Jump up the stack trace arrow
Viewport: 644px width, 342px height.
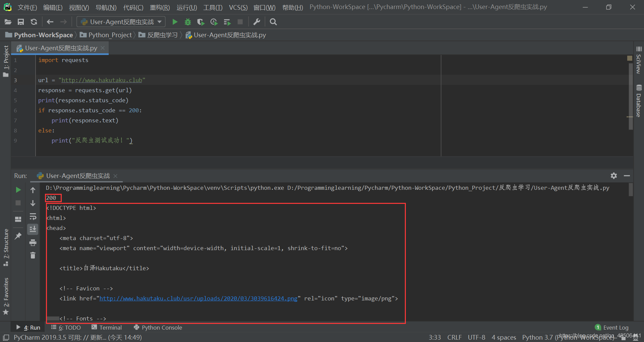pos(33,190)
